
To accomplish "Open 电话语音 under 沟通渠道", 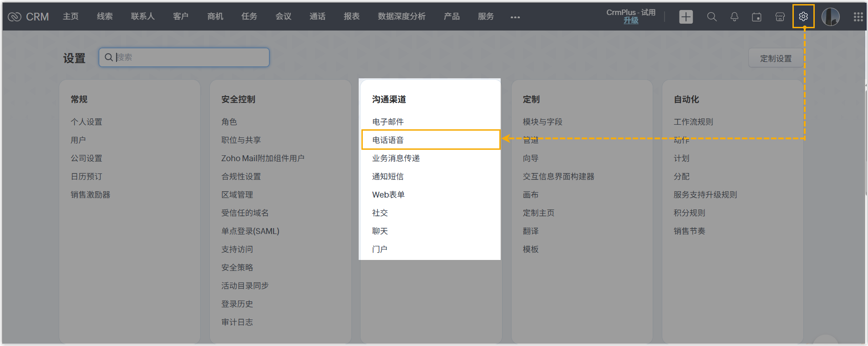I will click(388, 140).
